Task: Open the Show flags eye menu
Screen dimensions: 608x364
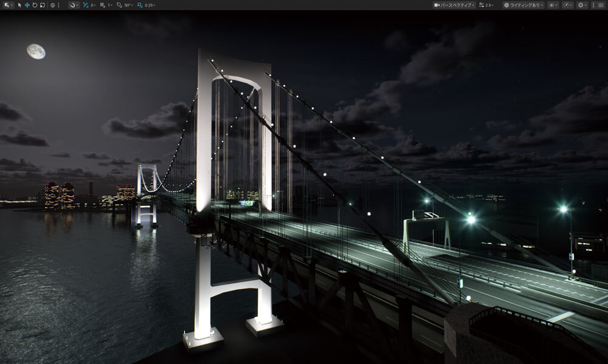Action: pyautogui.click(x=553, y=5)
